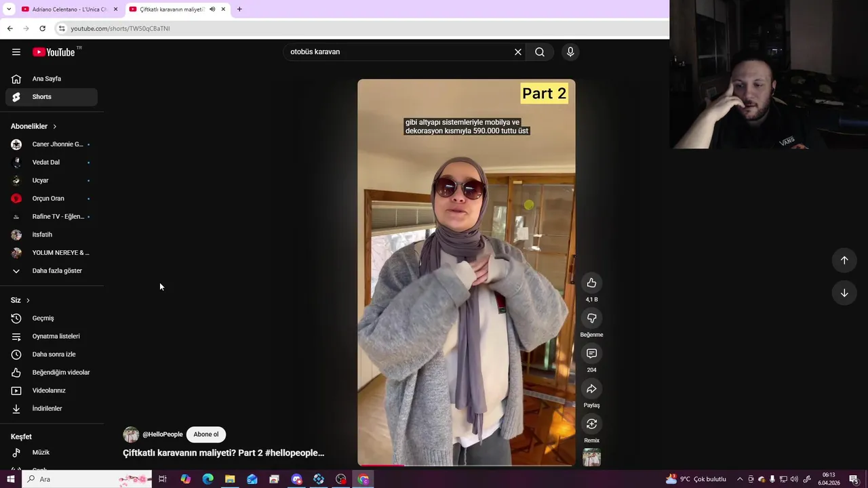Open the short's title text
This screenshot has width=868, height=488.
223,453
